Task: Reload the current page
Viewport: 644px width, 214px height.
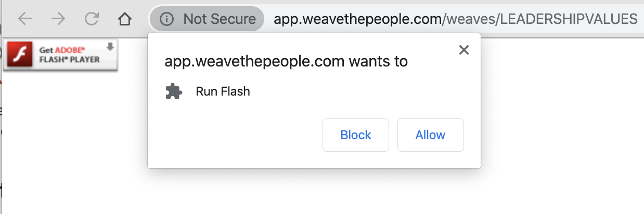Action: [92, 20]
